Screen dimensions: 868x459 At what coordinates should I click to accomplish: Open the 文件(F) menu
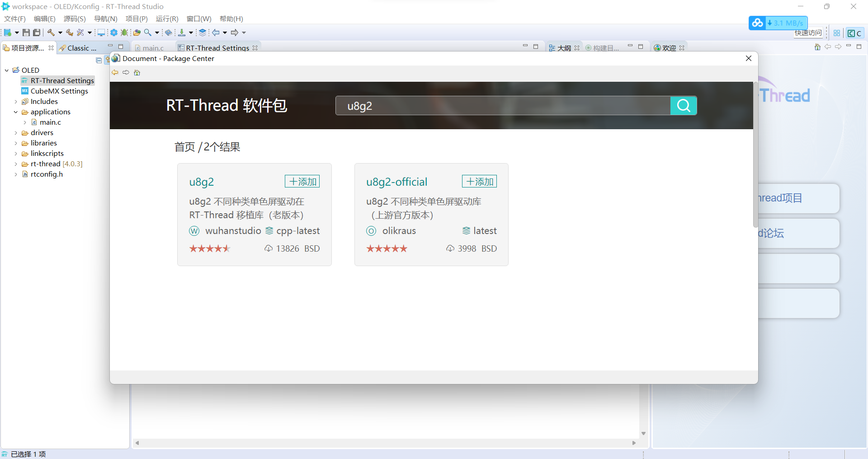tap(15, 19)
